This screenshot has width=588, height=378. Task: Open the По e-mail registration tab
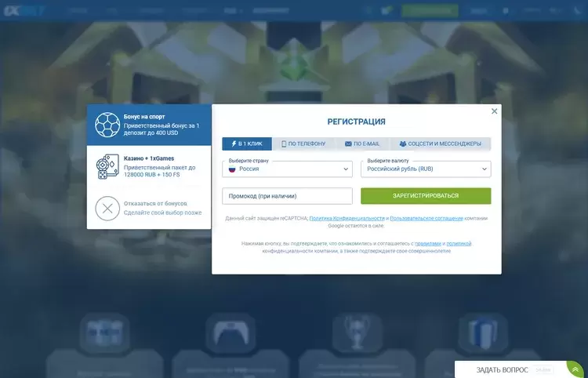(x=362, y=144)
